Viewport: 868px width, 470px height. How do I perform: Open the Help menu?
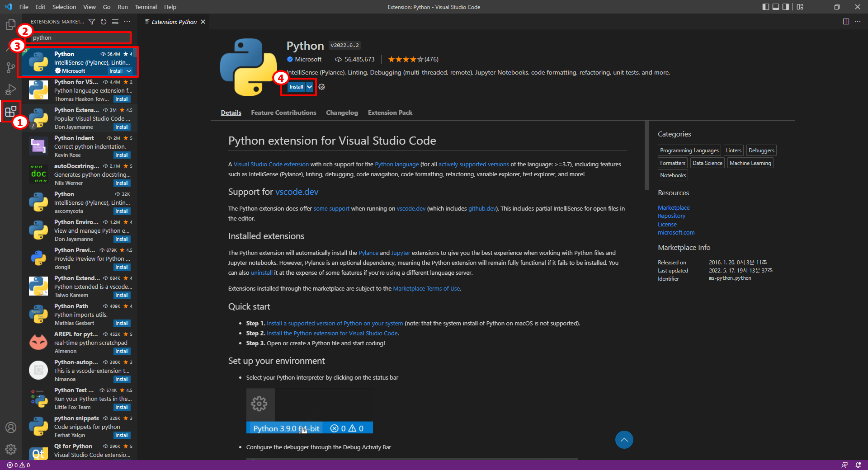tap(170, 7)
